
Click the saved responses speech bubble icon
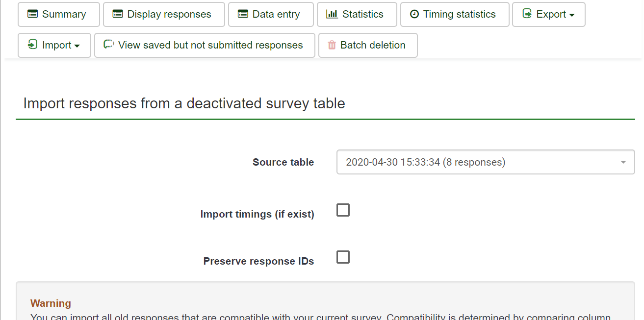[108, 45]
